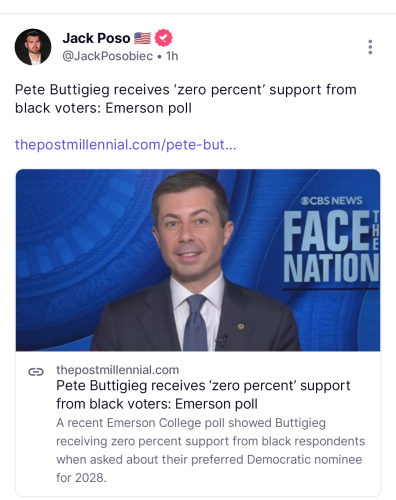The height and width of the screenshot is (500, 396).
Task: Click the card description mentioning 2028 nominee
Action: (210, 450)
